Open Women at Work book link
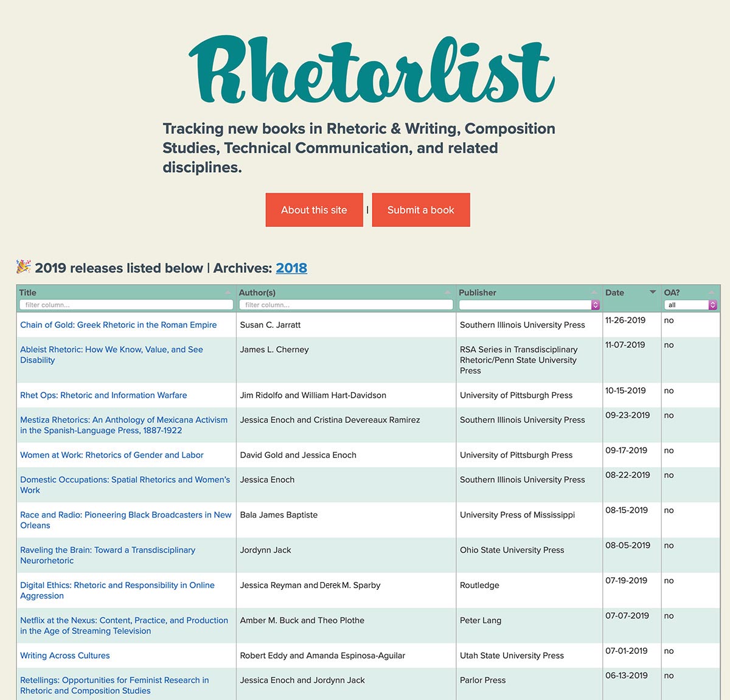 pos(112,455)
